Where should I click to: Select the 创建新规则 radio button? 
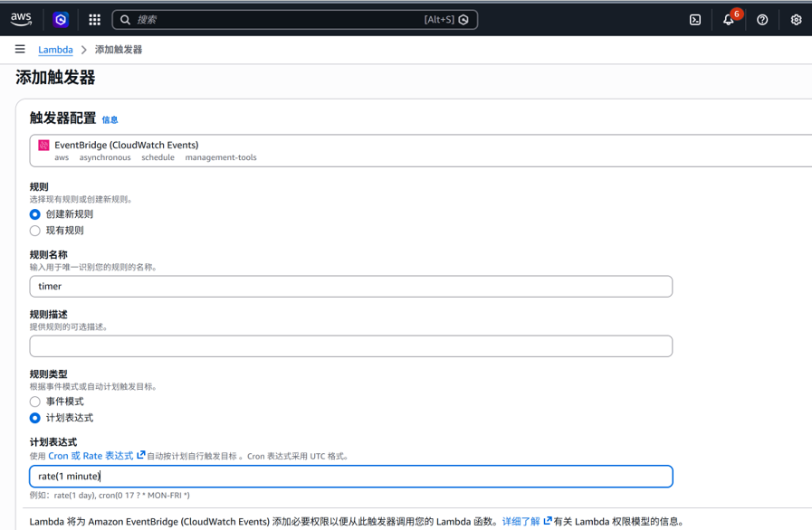pos(34,214)
